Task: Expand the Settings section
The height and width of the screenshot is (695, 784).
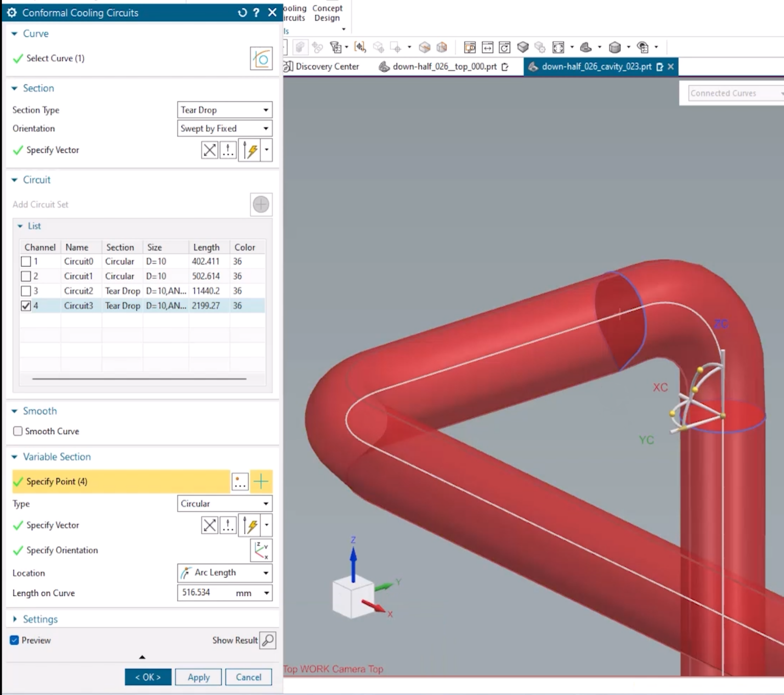Action: click(x=15, y=619)
